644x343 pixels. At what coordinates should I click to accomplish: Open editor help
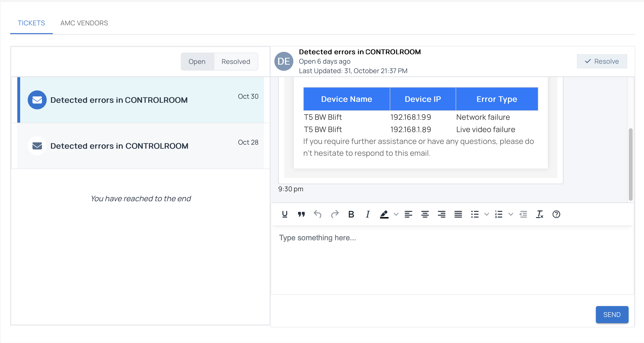tap(556, 214)
